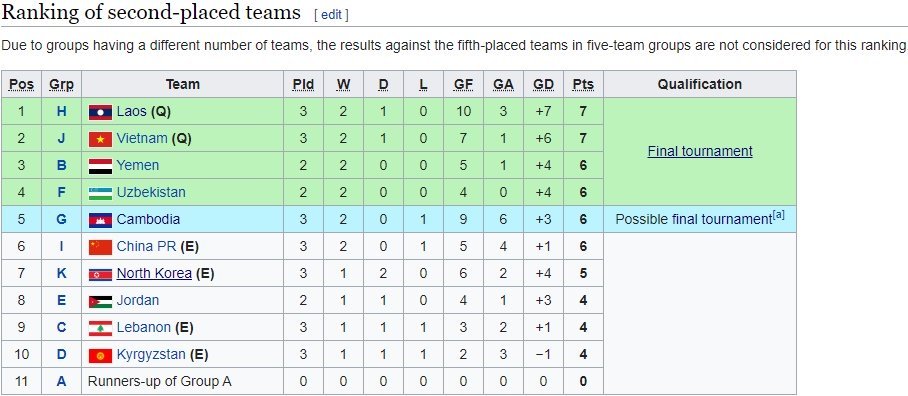The height and width of the screenshot is (396, 908).
Task: Click the China PR flag icon
Action: click(100, 247)
